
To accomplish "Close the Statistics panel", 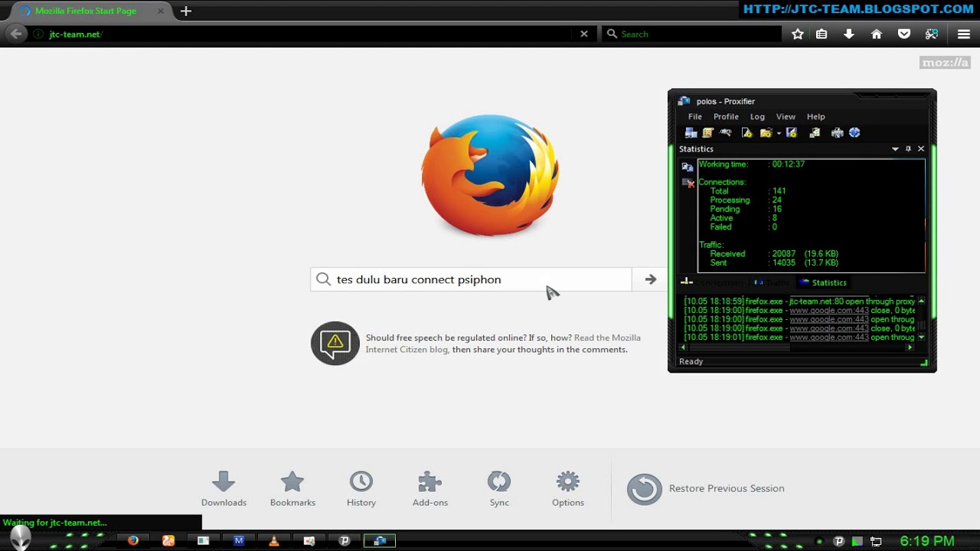I will point(921,149).
